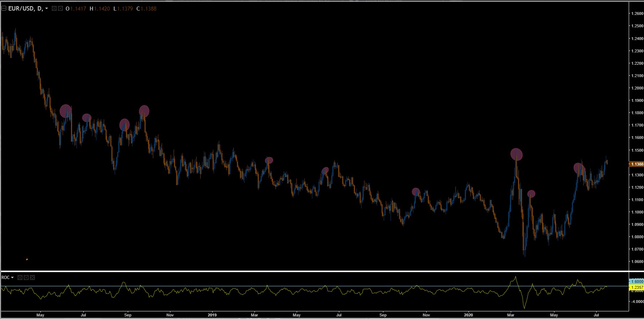The height and width of the screenshot is (319, 644).
Task: Click the first circle marker near June 2018
Action: [66, 111]
